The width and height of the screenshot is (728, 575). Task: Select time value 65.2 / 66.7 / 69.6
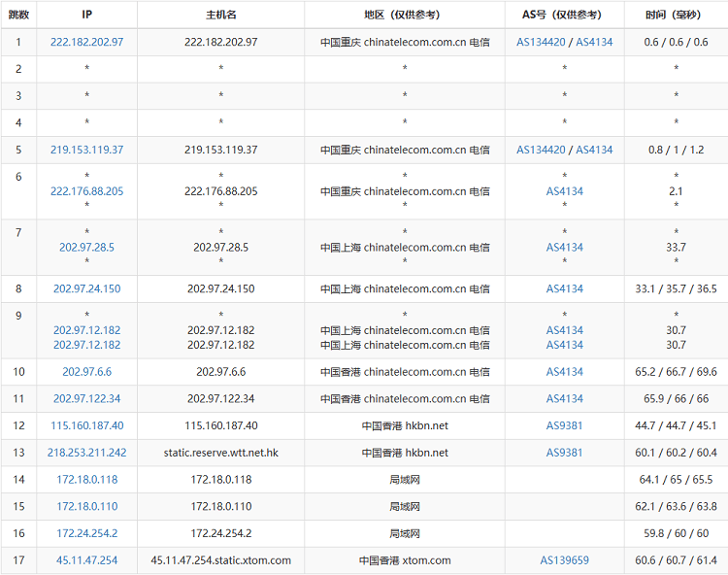676,372
